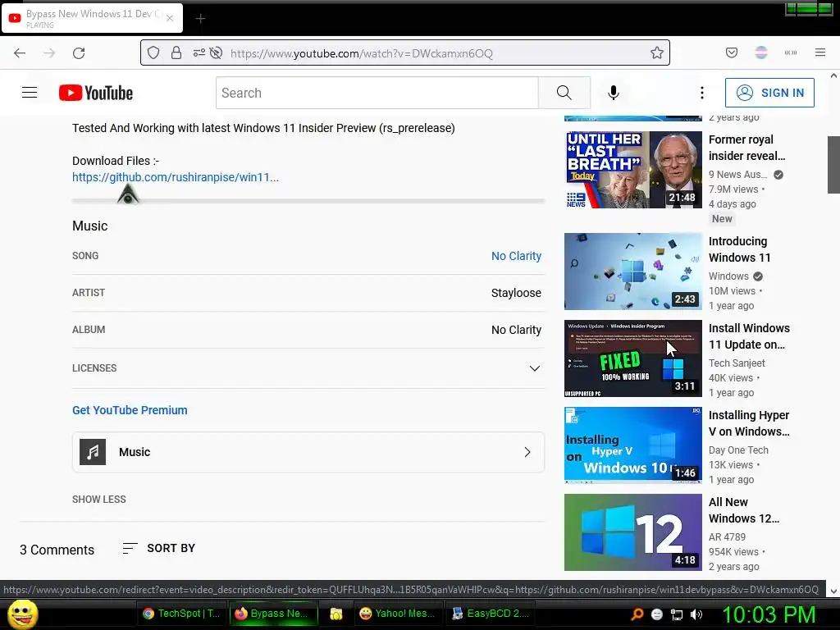The image size is (840, 630).
Task: Click Former royal insider video title
Action: (747, 148)
